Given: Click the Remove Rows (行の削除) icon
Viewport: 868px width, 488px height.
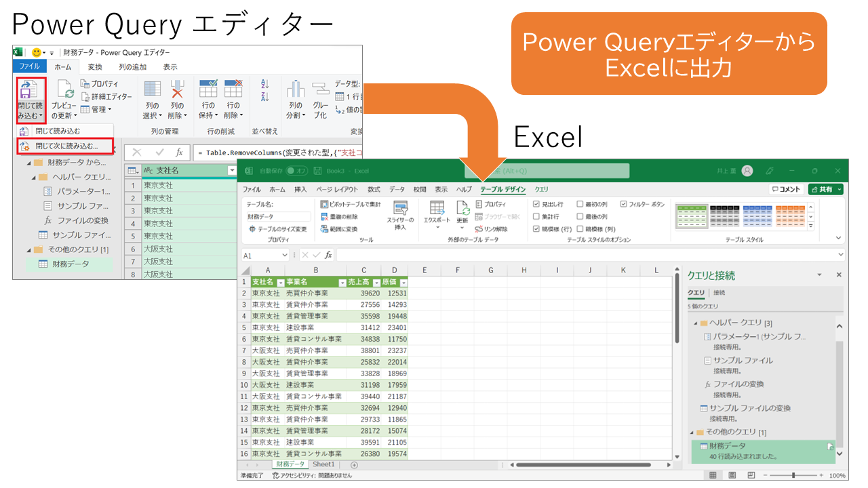Looking at the screenshot, I should click(233, 89).
